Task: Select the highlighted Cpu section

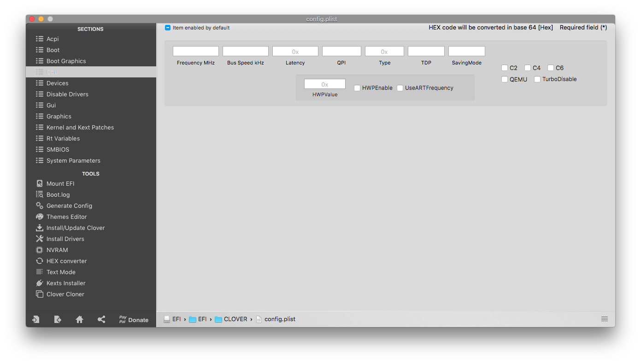Action: point(91,72)
